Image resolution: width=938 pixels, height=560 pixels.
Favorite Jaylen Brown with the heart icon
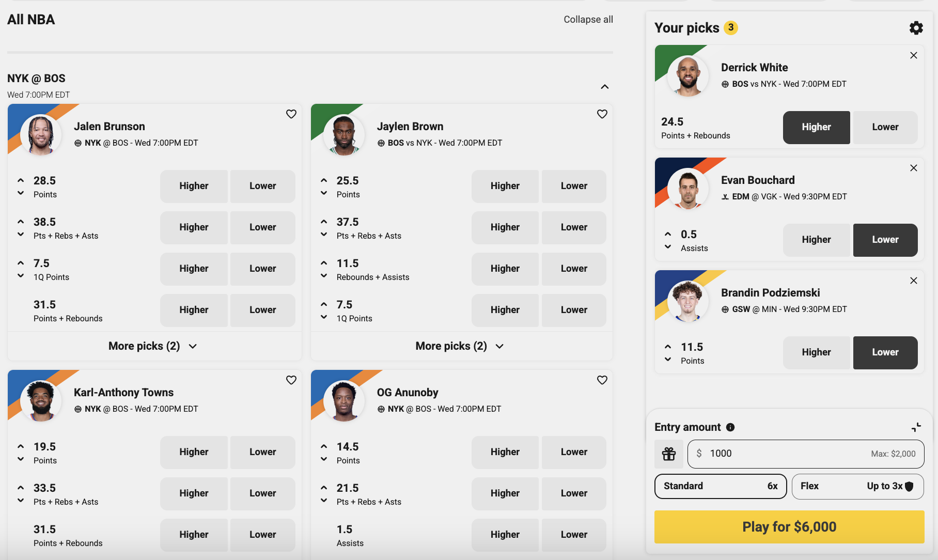pos(602,114)
